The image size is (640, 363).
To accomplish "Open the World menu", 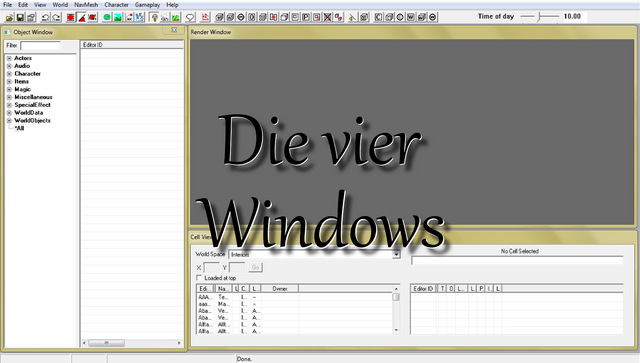I will click(60, 5).
